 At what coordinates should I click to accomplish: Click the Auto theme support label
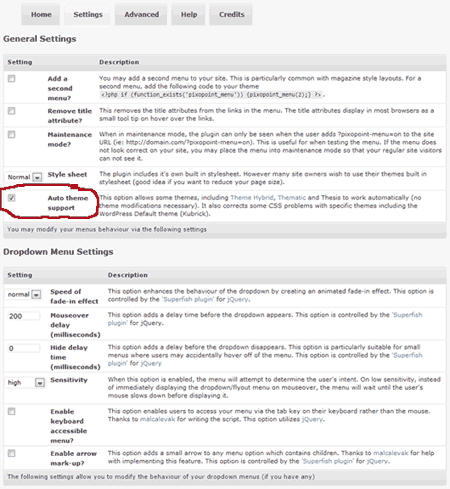coord(68,203)
